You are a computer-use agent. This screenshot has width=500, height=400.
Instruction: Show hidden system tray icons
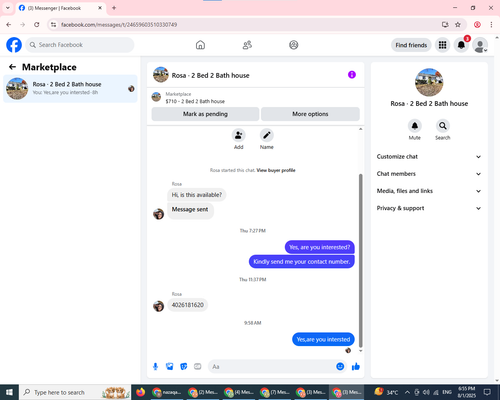pyautogui.click(x=407, y=392)
